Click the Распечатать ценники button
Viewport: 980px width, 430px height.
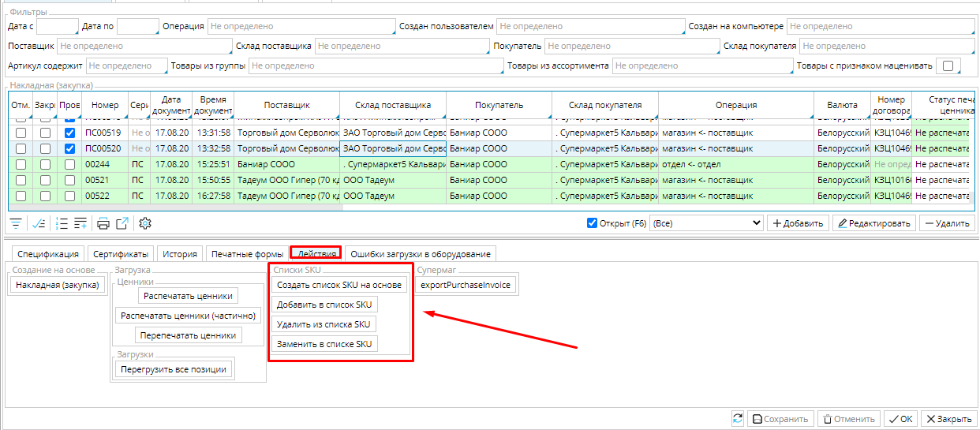click(188, 296)
